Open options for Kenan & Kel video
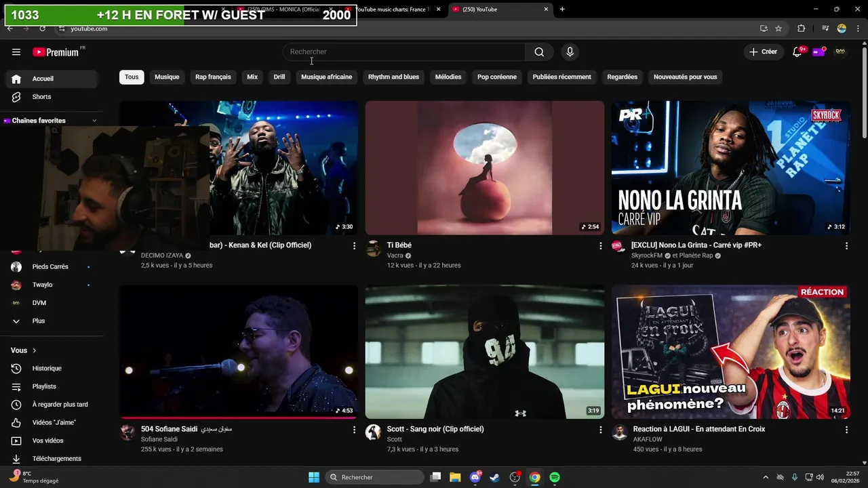 point(354,246)
